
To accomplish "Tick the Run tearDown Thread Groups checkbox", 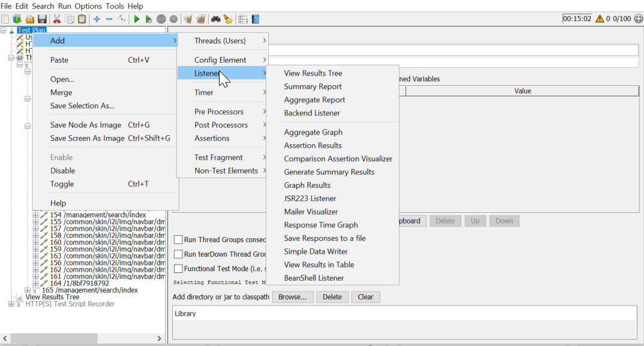I will [x=179, y=254].
